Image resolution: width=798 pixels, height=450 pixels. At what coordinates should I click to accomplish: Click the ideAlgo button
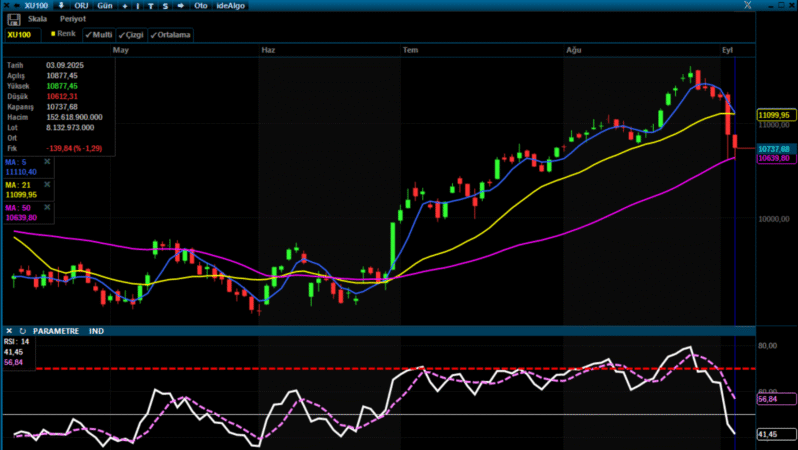[x=230, y=5]
